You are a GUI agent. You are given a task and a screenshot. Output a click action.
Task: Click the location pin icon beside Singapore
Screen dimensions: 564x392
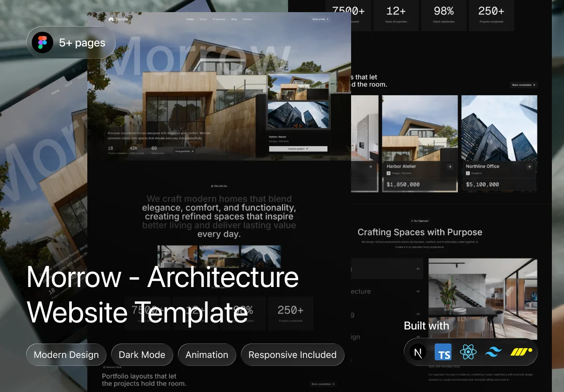[x=468, y=173]
